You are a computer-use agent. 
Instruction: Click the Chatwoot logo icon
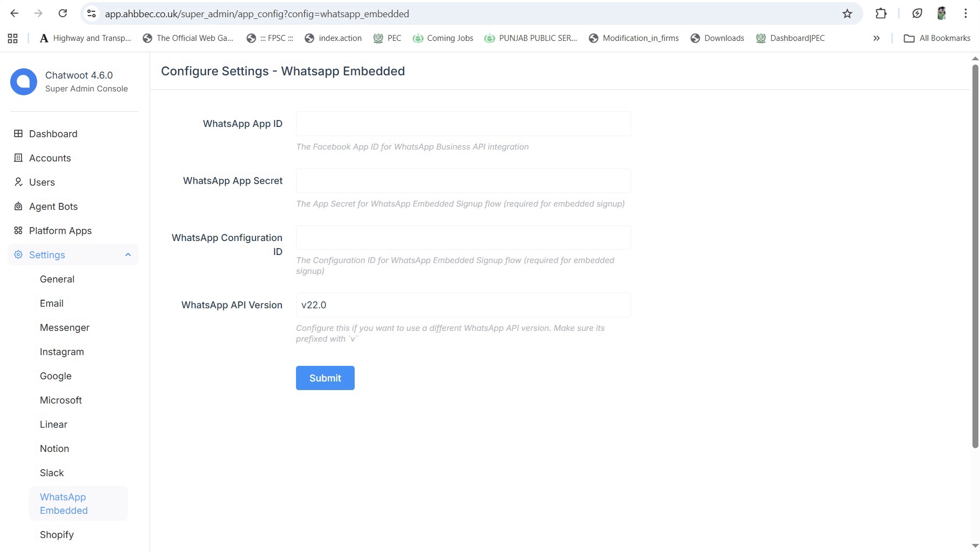24,82
